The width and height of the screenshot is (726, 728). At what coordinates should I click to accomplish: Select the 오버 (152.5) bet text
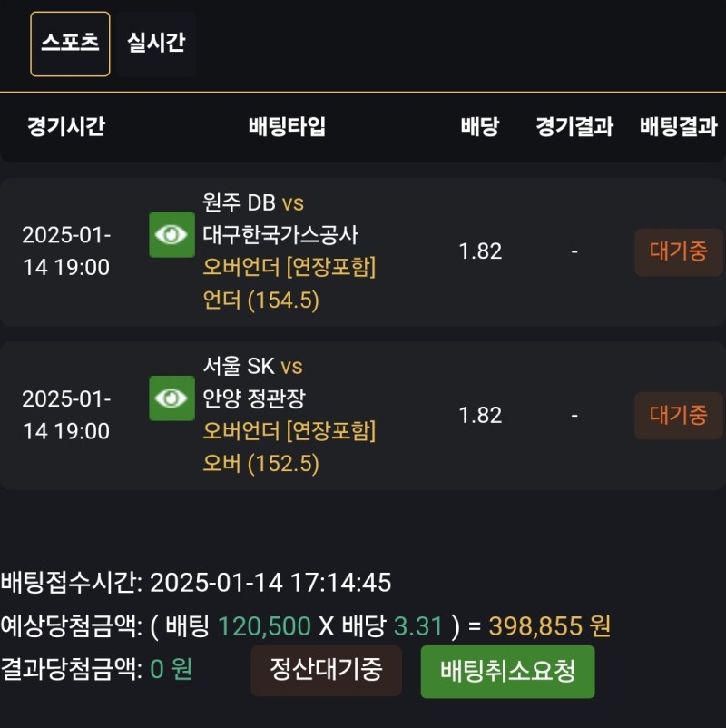coord(261,464)
